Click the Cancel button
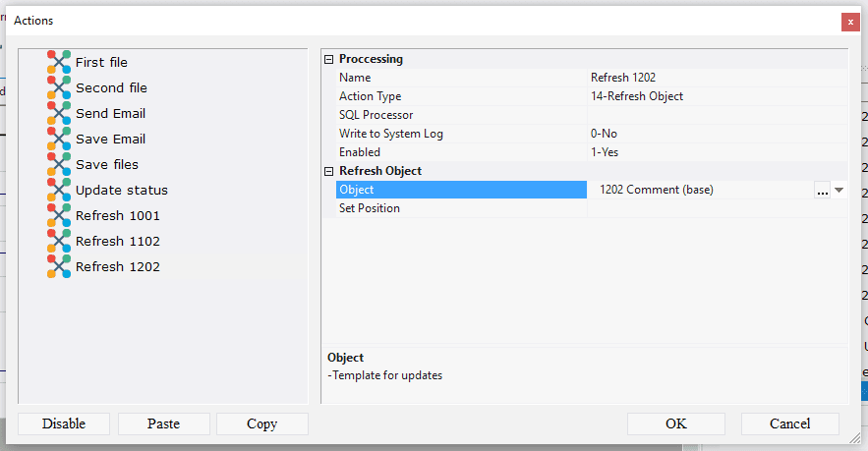 coord(789,423)
